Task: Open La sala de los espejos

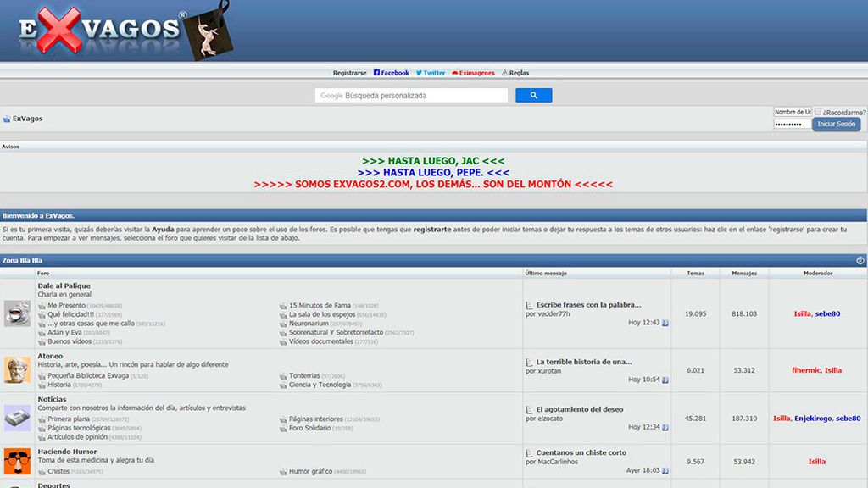Action: pos(322,314)
